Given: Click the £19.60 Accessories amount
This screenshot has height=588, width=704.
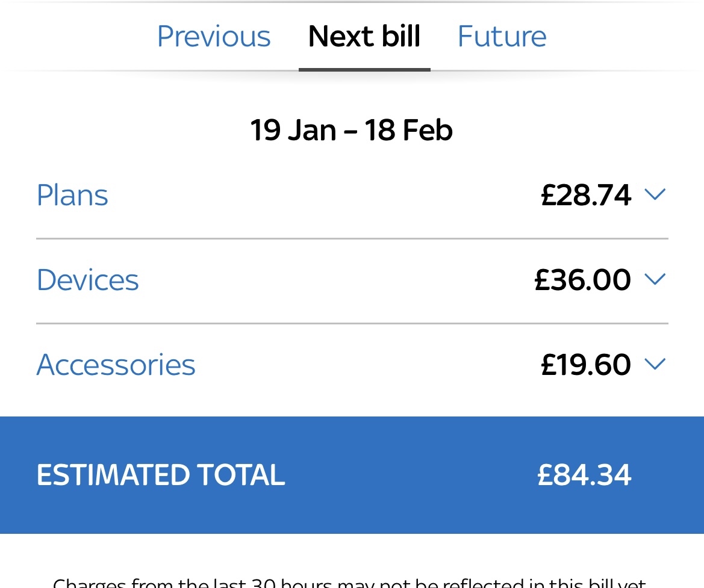Looking at the screenshot, I should tap(585, 364).
